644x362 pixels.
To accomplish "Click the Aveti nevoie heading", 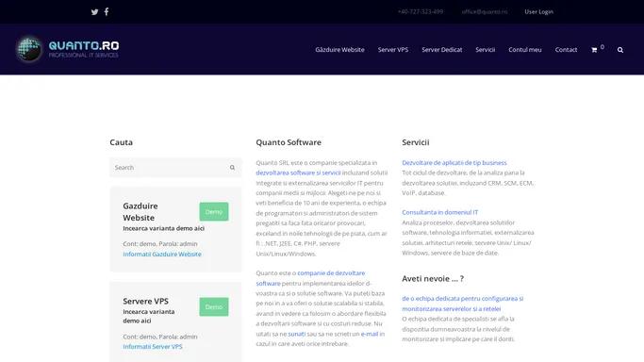I will [x=433, y=279].
